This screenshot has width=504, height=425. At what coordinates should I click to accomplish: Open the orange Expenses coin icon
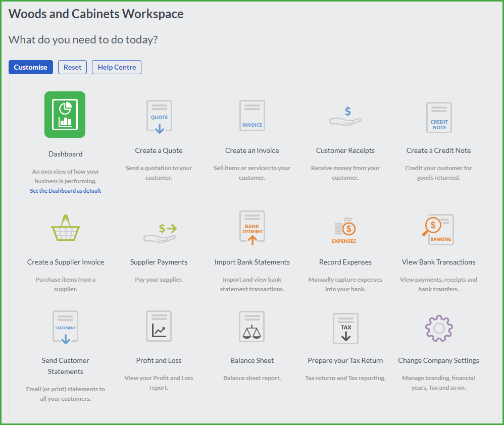point(344,230)
